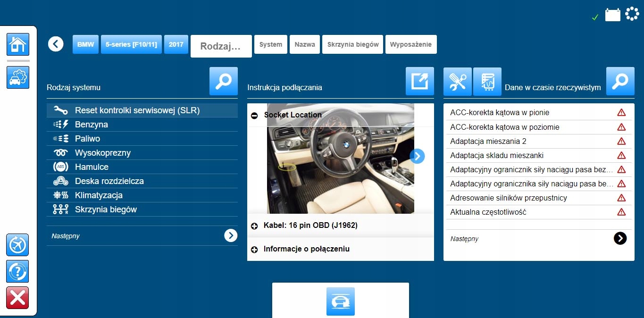Show next socket location image
The width and height of the screenshot is (644, 318).
pyautogui.click(x=417, y=156)
